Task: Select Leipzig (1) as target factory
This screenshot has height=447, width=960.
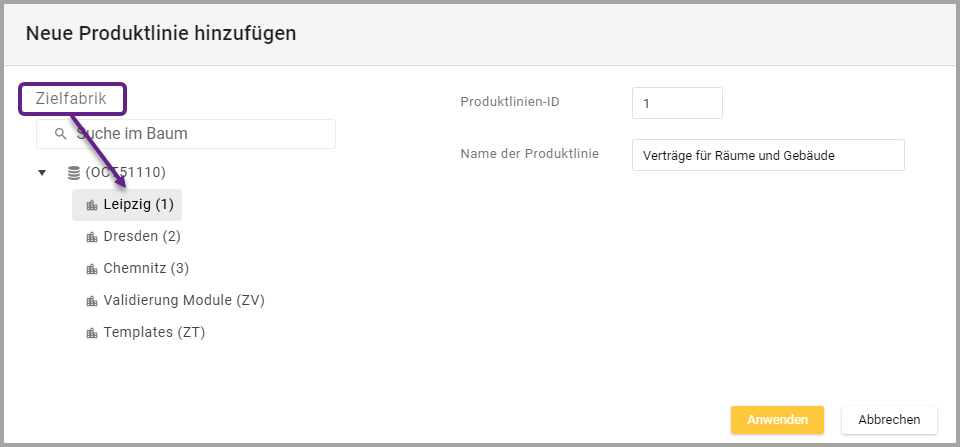Action: 138,205
